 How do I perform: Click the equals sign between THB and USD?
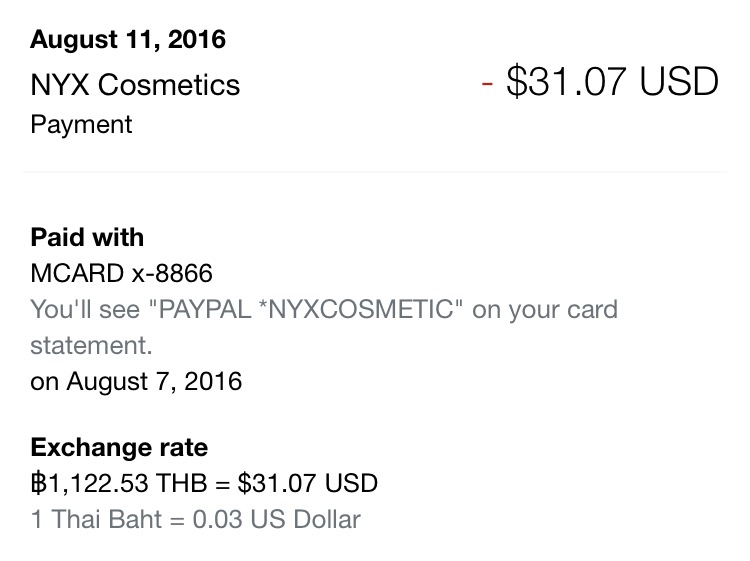222,483
